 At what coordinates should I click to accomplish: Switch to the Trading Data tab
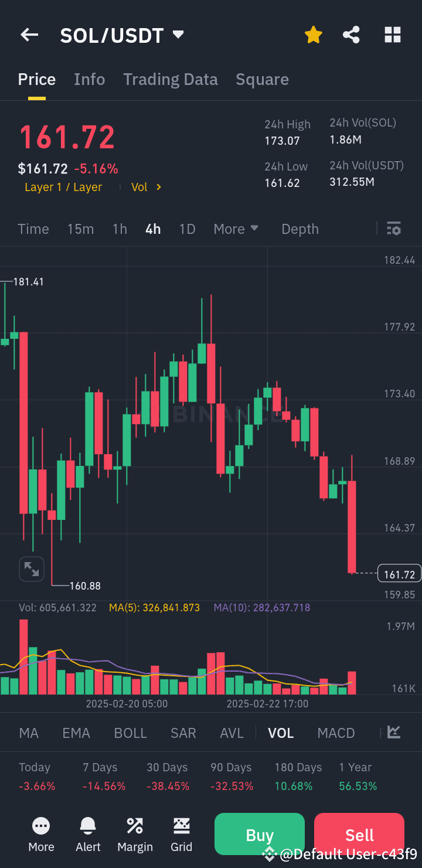tap(171, 79)
